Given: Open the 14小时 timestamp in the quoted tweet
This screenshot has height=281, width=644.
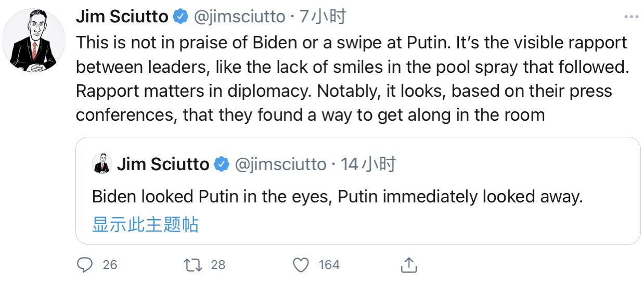Looking at the screenshot, I should tap(368, 164).
